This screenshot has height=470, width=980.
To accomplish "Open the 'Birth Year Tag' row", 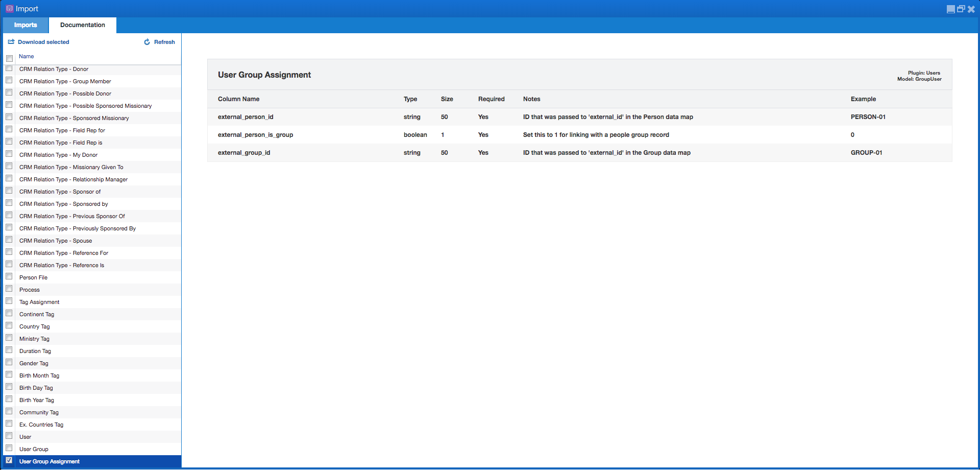I will coord(92,400).
